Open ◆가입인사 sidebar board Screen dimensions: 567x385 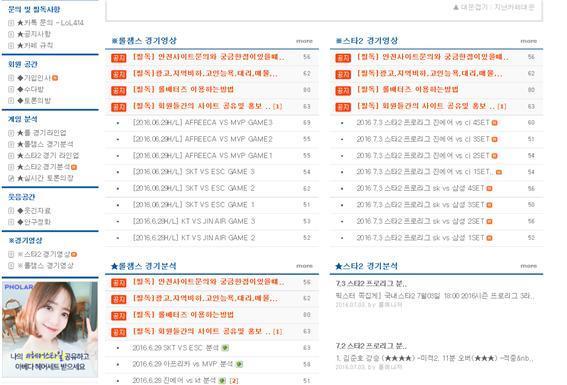coord(34,78)
